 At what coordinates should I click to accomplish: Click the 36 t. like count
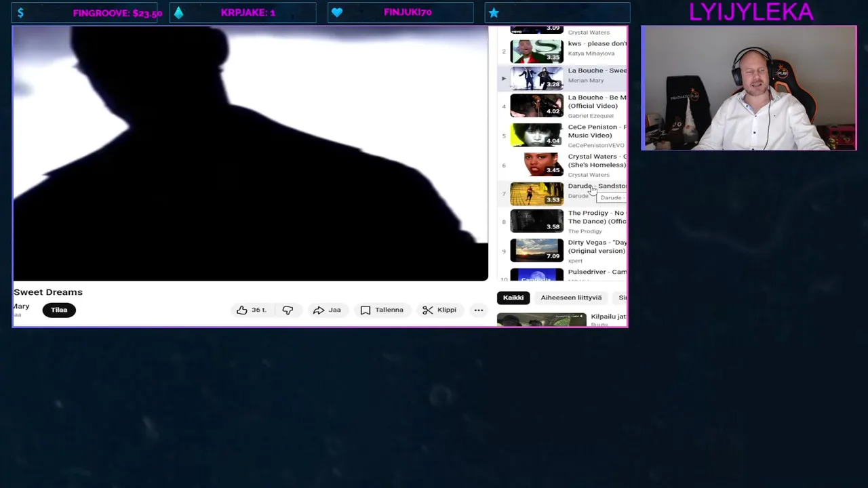[x=259, y=310]
